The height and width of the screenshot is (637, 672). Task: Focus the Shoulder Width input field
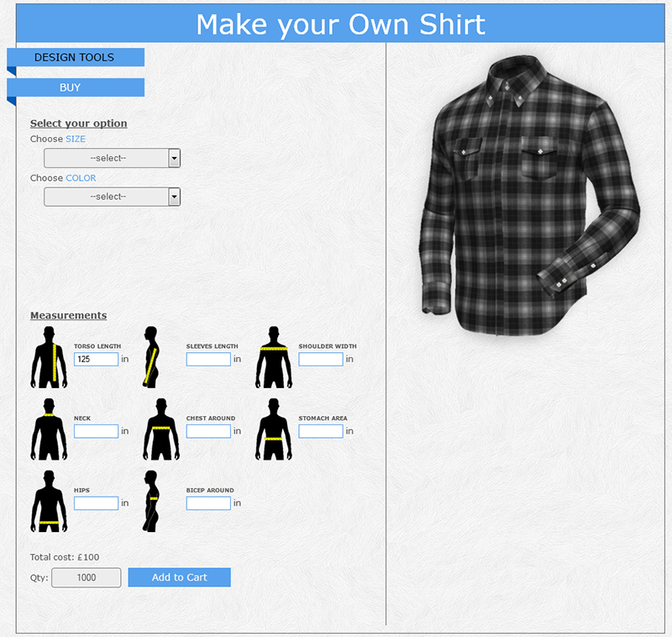[321, 359]
